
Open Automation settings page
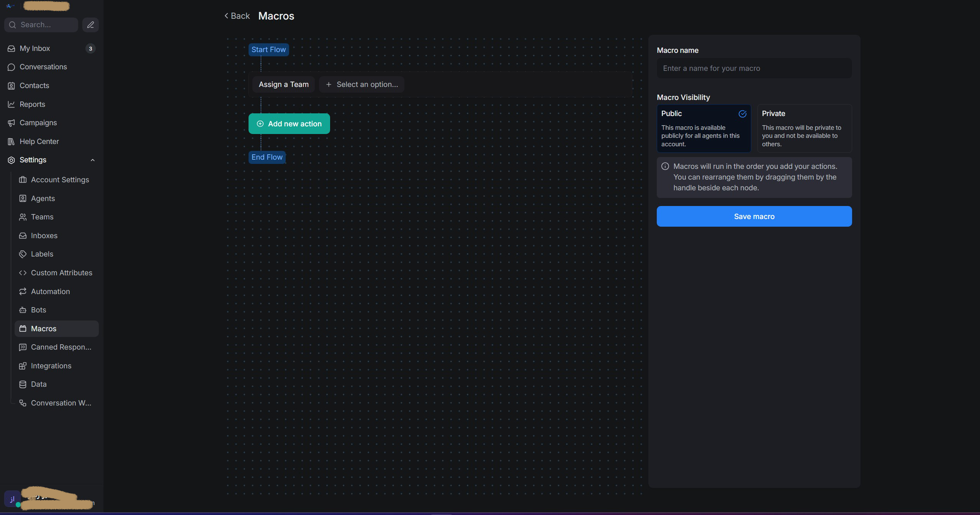[57, 291]
